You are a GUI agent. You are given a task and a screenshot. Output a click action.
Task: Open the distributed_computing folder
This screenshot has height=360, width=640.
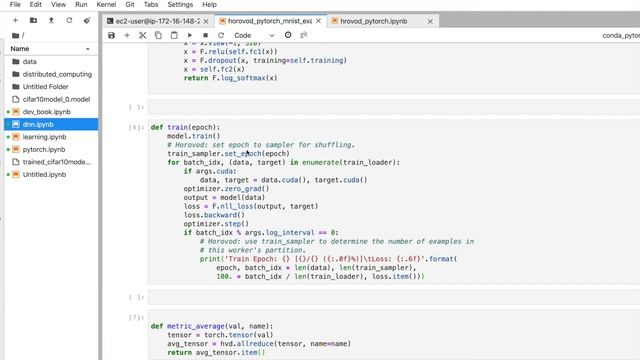point(51,74)
